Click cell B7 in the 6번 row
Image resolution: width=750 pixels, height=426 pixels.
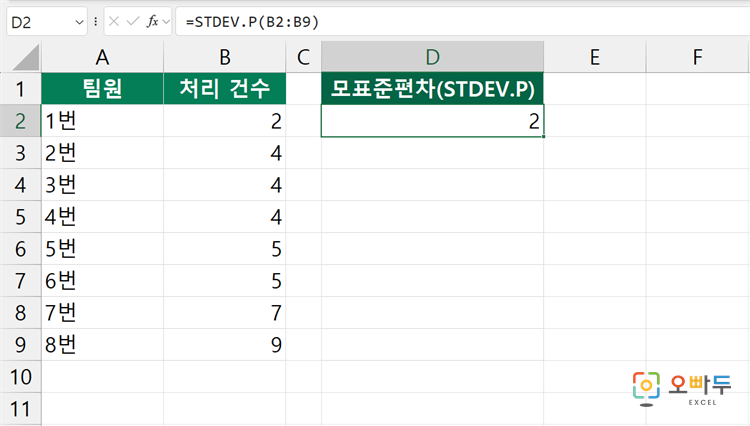coord(225,281)
